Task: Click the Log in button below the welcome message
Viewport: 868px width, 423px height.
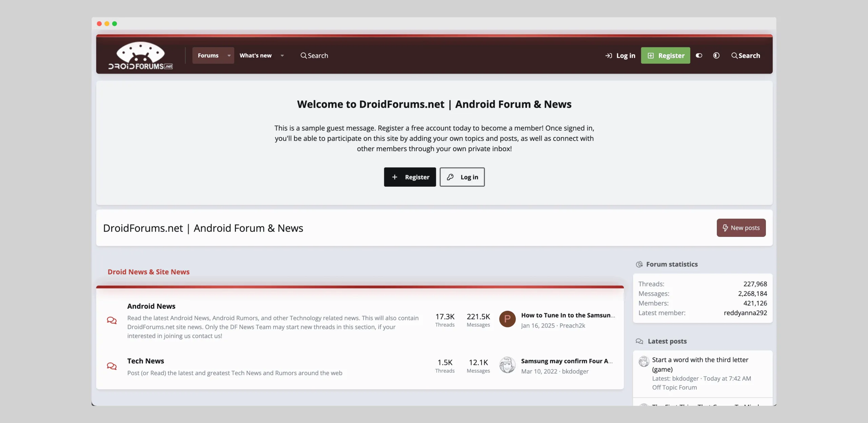Action: pyautogui.click(x=462, y=177)
